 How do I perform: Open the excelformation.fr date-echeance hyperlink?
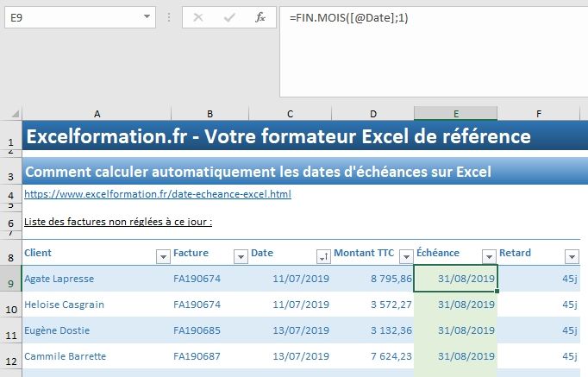157,194
